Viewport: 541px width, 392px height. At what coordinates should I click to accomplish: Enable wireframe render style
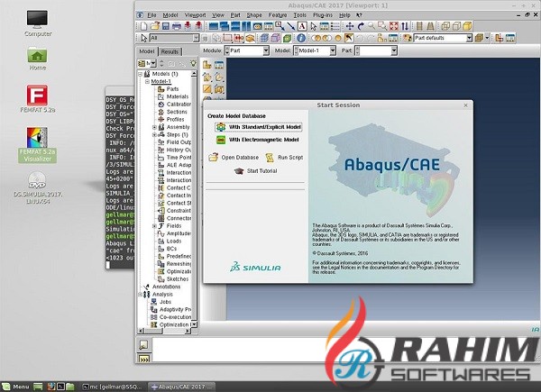click(x=445, y=26)
